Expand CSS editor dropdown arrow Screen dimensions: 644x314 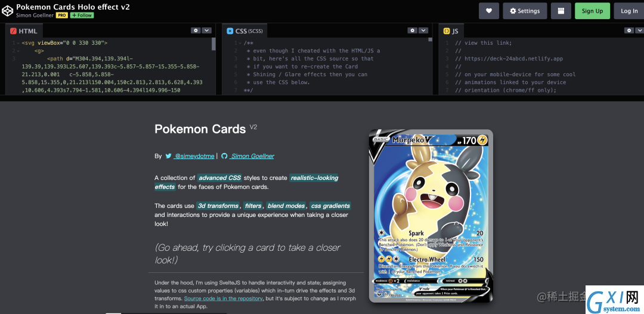point(423,30)
